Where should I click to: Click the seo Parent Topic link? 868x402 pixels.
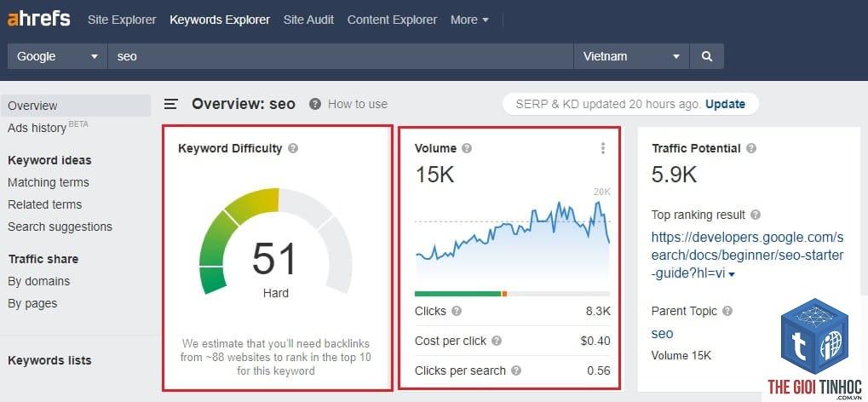click(x=662, y=333)
